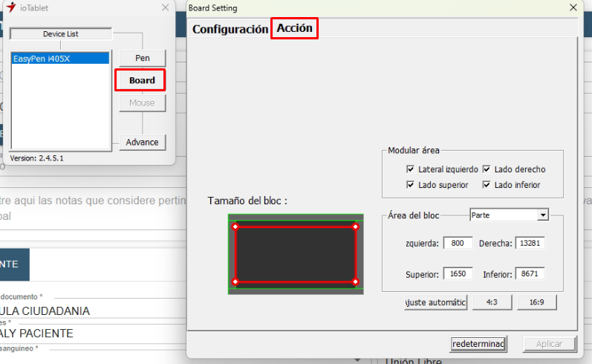Screen dimensions: 592x364
Task: Click bottom-right red corner handle of block area
Action: pos(355,282)
